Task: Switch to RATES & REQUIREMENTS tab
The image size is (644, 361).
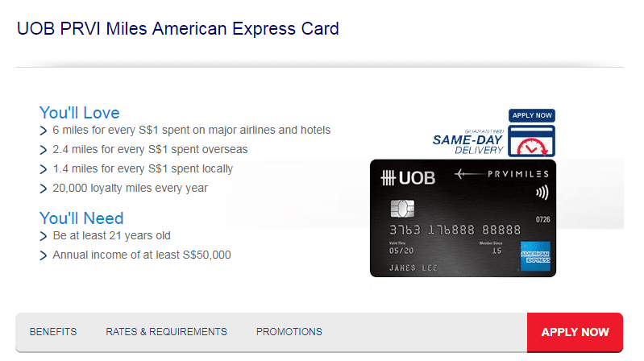Action: pyautogui.click(x=166, y=332)
